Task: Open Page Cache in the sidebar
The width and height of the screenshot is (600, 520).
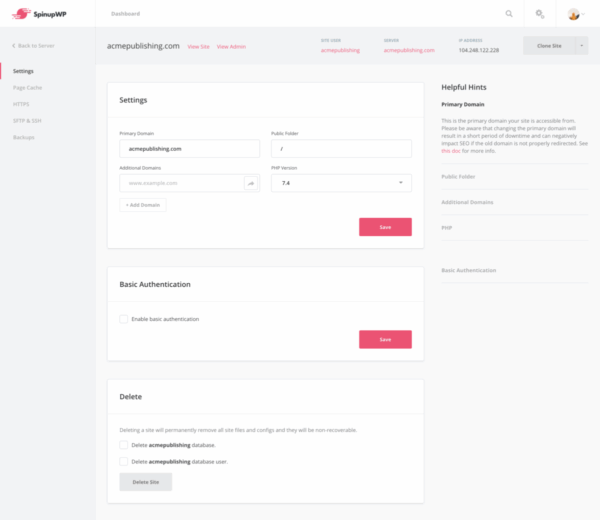Action: [x=28, y=88]
